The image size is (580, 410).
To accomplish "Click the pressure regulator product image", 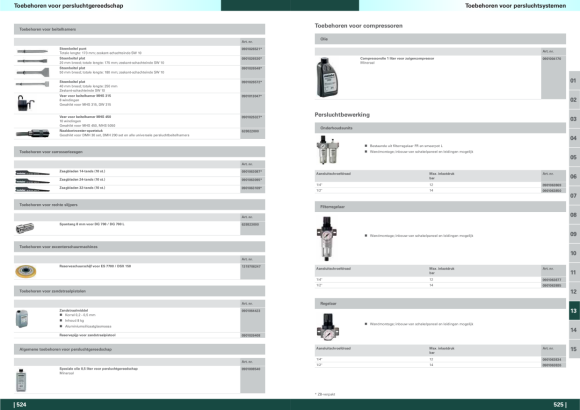I will 327,327.
